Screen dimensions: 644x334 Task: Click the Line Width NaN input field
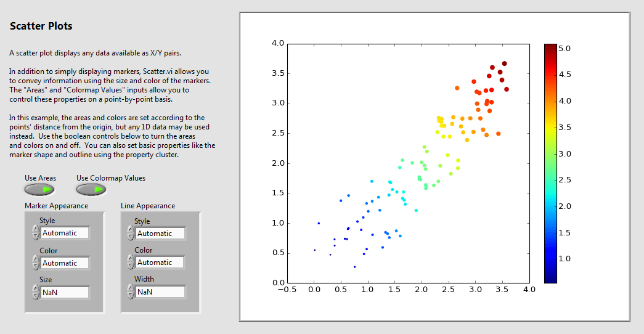pos(160,291)
